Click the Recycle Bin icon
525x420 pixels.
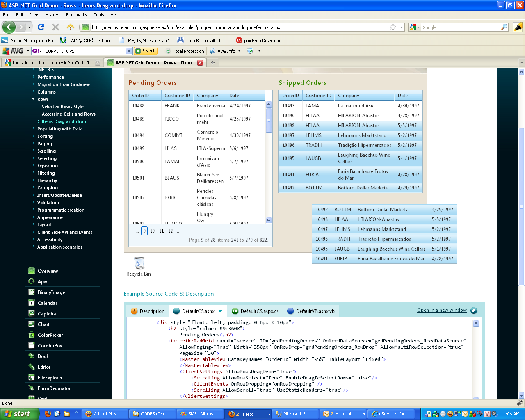click(x=139, y=263)
